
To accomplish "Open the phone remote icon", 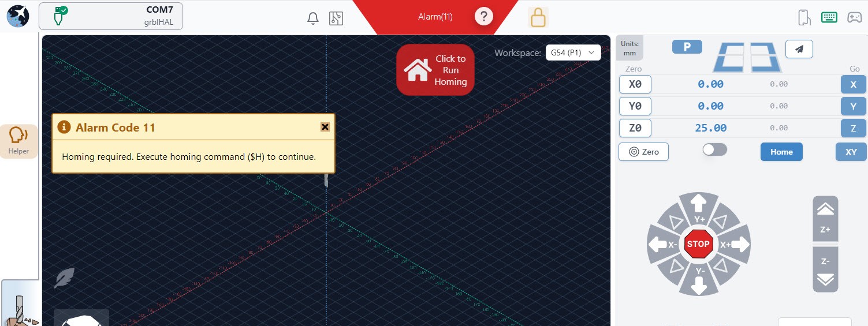I will click(804, 17).
